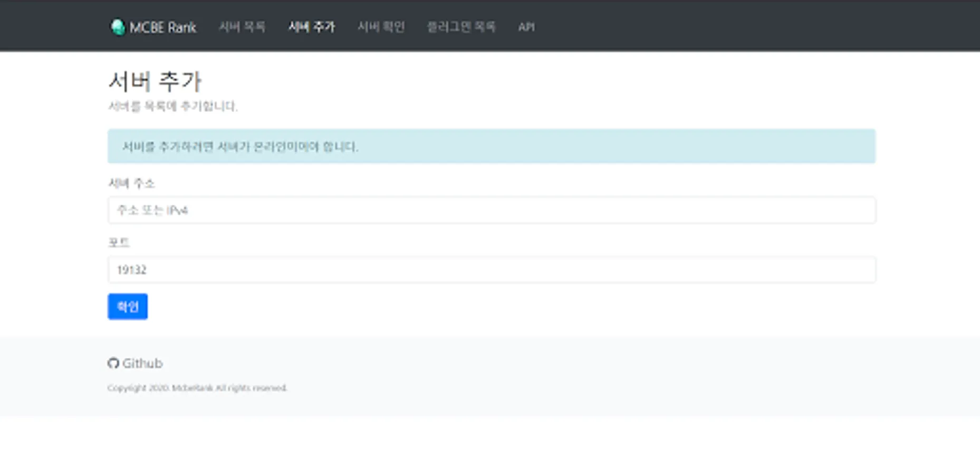Click the MCBE Rank emerald logo icon
The width and height of the screenshot is (980, 475).
coord(117,26)
